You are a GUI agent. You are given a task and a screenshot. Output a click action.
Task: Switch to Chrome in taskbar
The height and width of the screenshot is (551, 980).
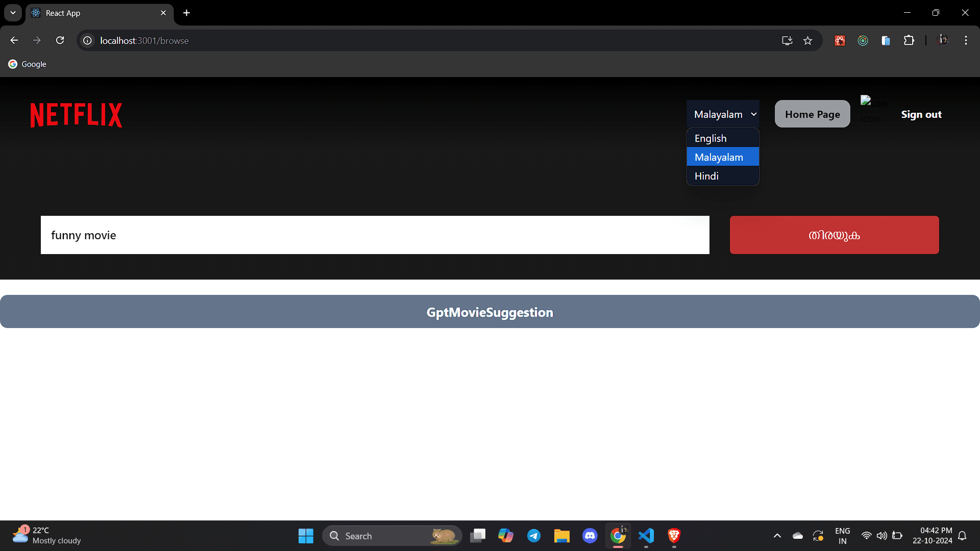tap(618, 536)
